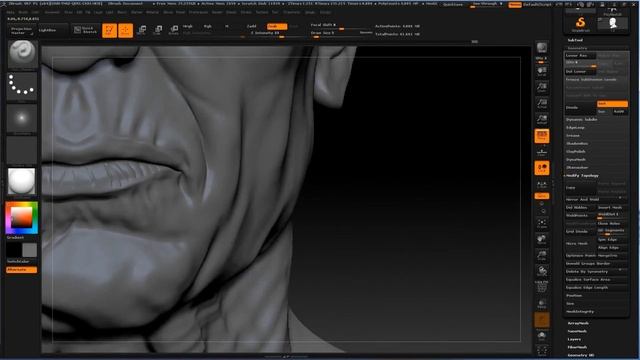Select the right shelf Scale view icon

coord(542,256)
